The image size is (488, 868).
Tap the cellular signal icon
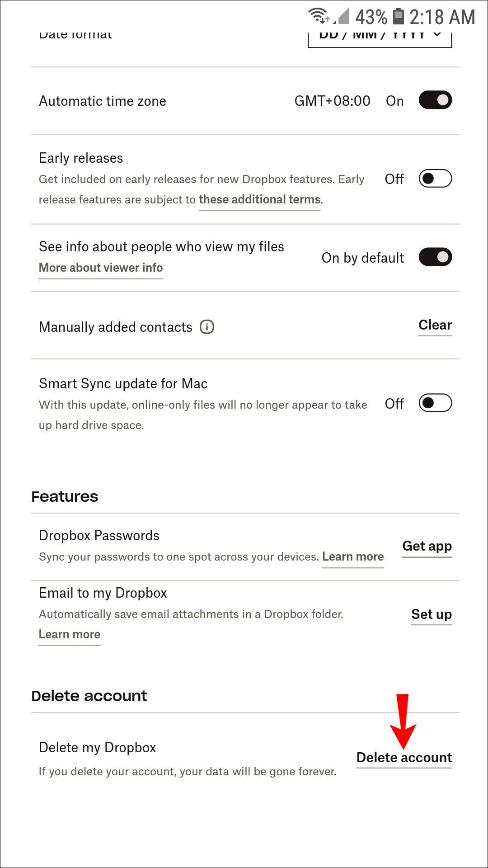tap(342, 17)
